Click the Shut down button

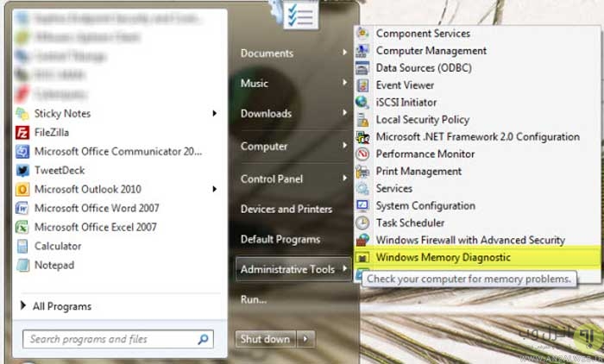tap(265, 339)
